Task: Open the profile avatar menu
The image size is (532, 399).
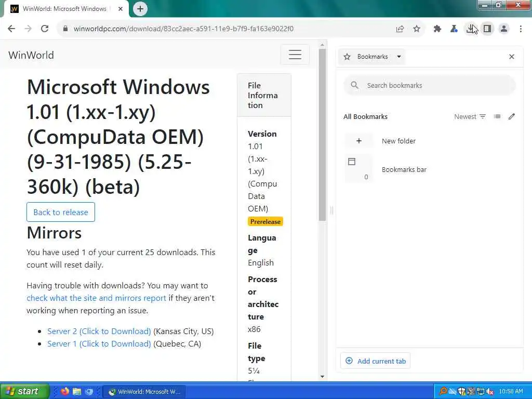Action: (504, 29)
